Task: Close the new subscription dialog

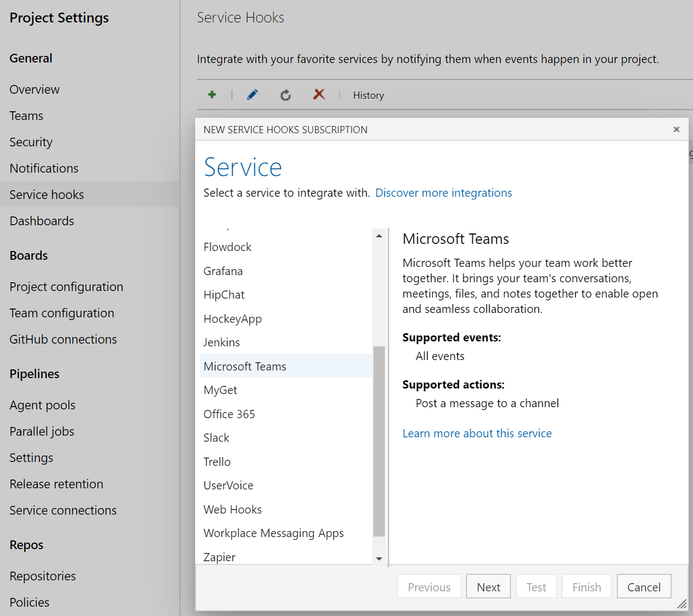Action: 676,129
